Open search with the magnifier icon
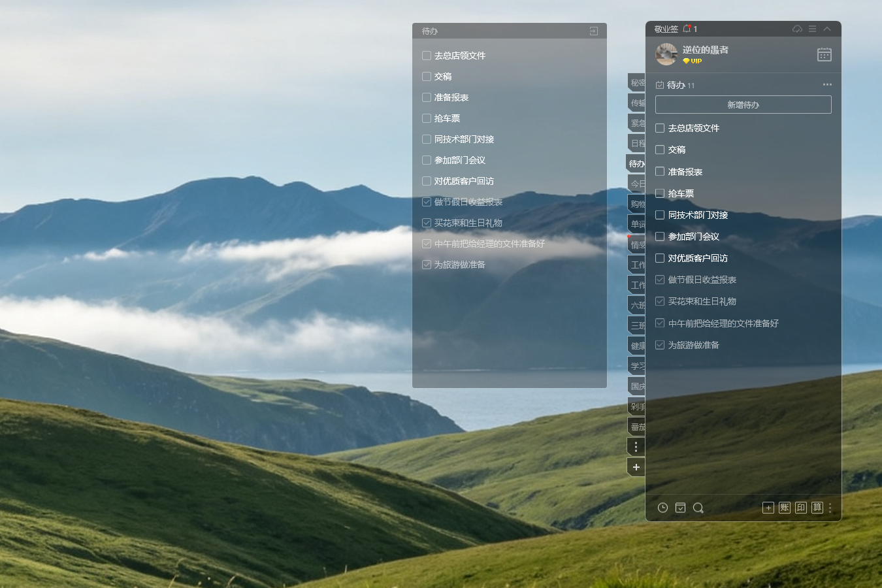The height and width of the screenshot is (588, 882). click(x=698, y=508)
